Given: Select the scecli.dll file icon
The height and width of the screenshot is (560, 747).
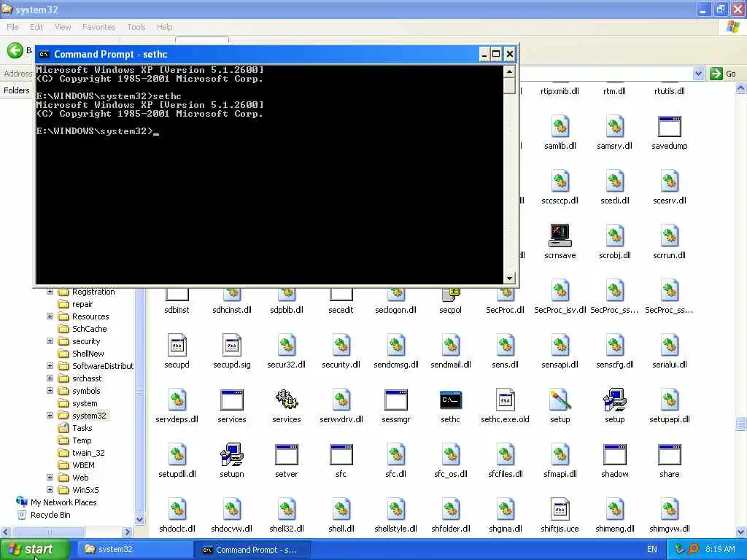Looking at the screenshot, I should point(614,182).
